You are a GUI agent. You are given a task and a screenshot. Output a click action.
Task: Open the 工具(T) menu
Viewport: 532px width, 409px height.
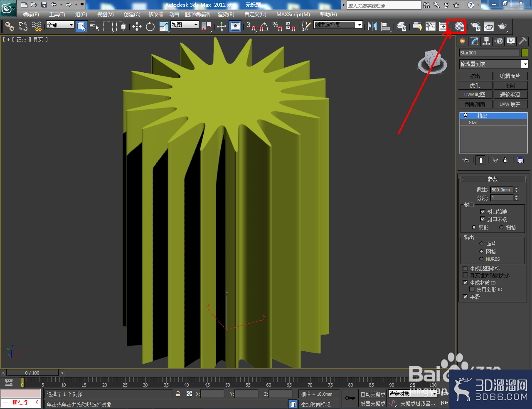(x=57, y=14)
